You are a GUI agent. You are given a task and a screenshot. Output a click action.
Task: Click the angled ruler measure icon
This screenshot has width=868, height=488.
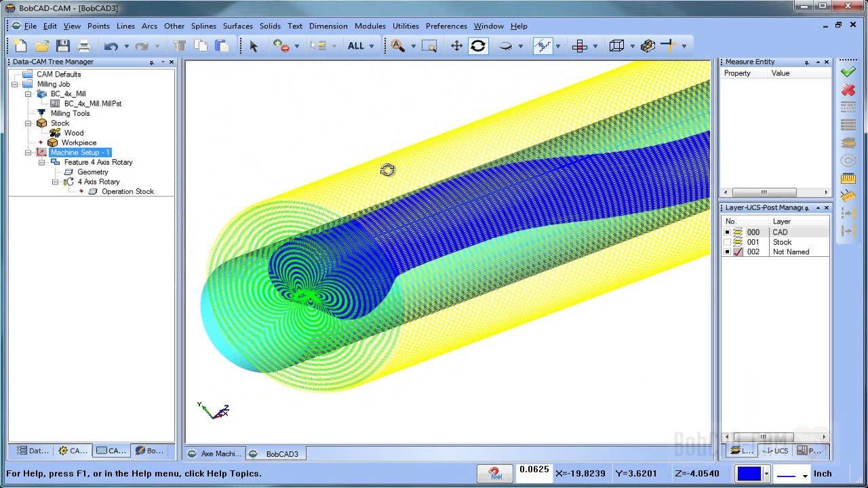pos(848,196)
